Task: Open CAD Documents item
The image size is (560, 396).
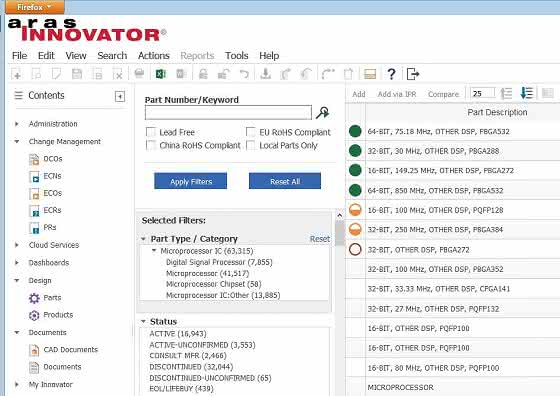Action: tap(70, 350)
